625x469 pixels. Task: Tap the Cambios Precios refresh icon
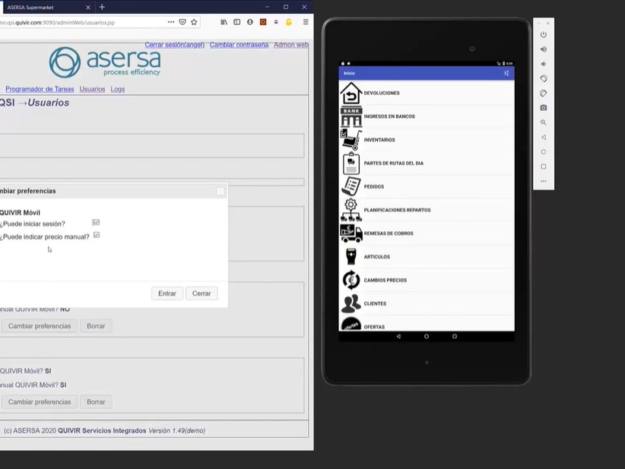[x=350, y=280]
